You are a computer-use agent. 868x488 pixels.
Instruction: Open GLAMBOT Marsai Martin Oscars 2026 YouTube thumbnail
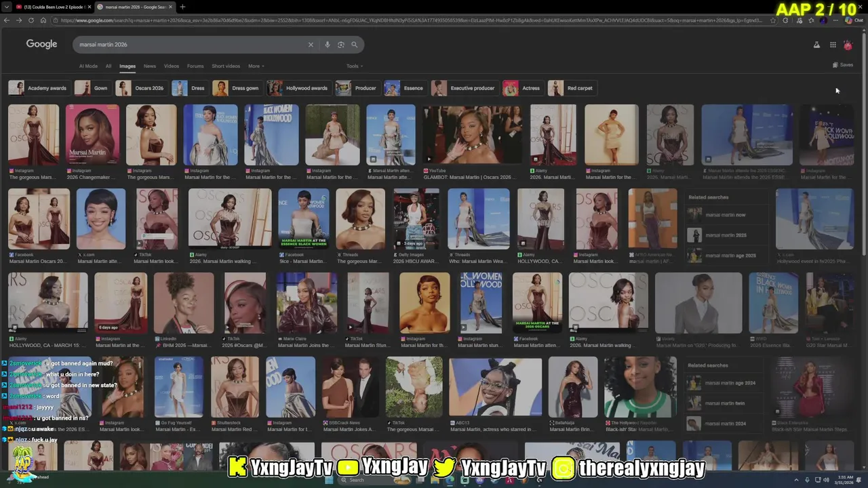click(473, 135)
